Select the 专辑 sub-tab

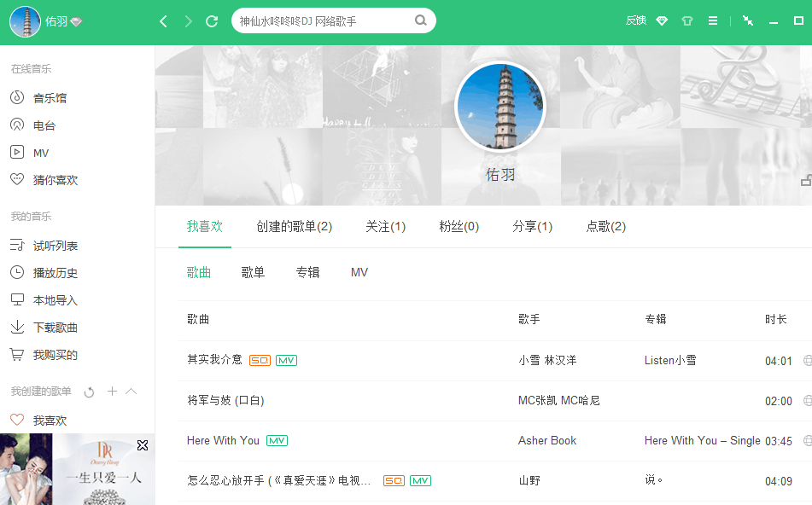pyautogui.click(x=307, y=272)
